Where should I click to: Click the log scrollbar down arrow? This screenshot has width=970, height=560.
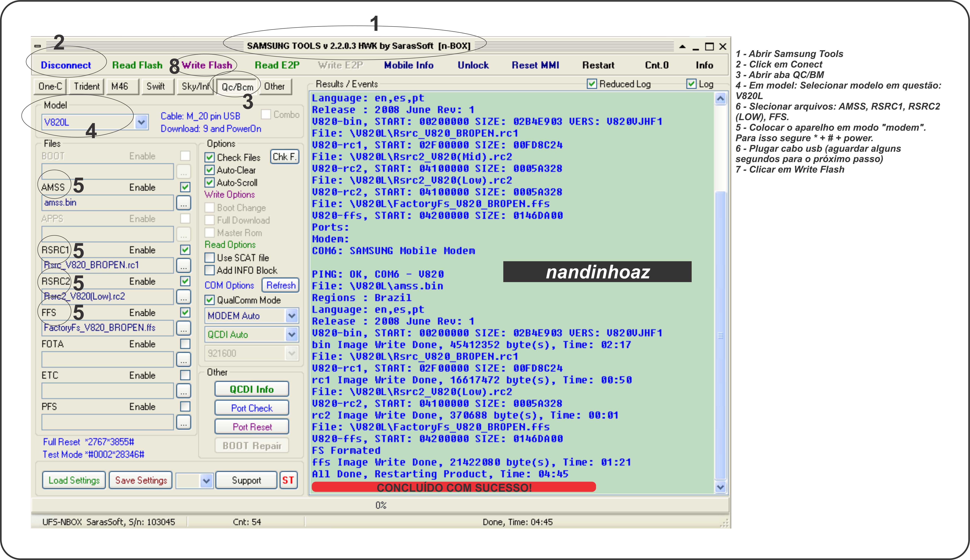click(720, 487)
